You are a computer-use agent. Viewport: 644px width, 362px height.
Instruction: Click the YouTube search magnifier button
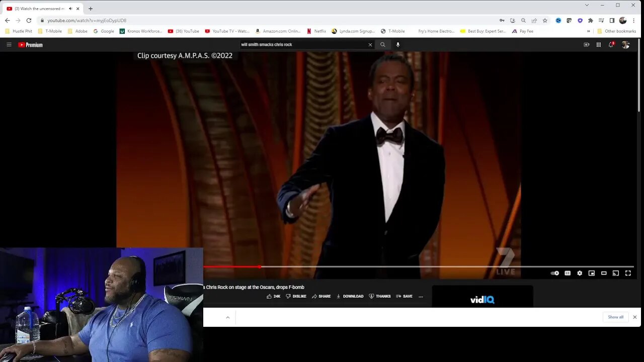pyautogui.click(x=383, y=45)
